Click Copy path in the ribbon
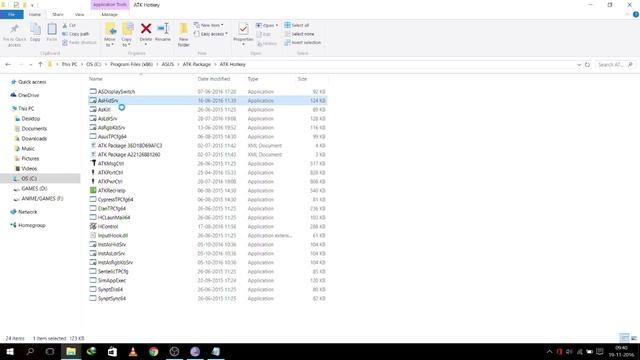The height and width of the screenshot is (360, 640). point(76,34)
